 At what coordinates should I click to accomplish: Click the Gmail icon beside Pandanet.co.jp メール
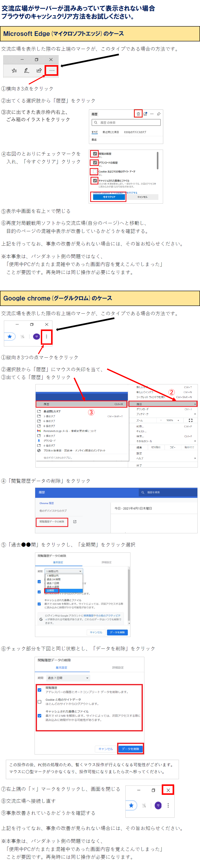pos(39,431)
